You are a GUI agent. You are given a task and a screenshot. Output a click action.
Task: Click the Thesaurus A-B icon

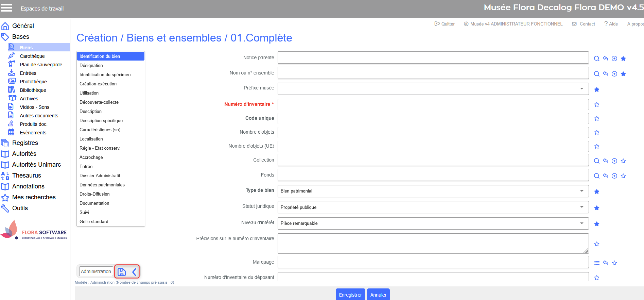click(x=5, y=176)
